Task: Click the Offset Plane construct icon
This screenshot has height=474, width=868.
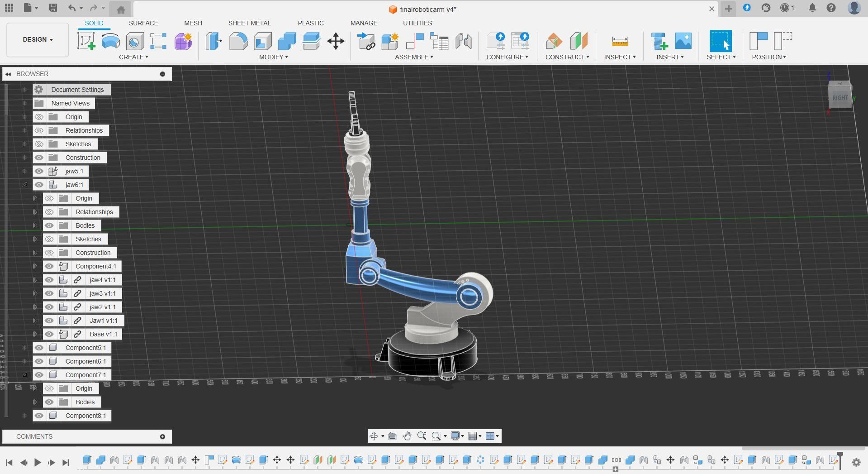Action: [554, 41]
